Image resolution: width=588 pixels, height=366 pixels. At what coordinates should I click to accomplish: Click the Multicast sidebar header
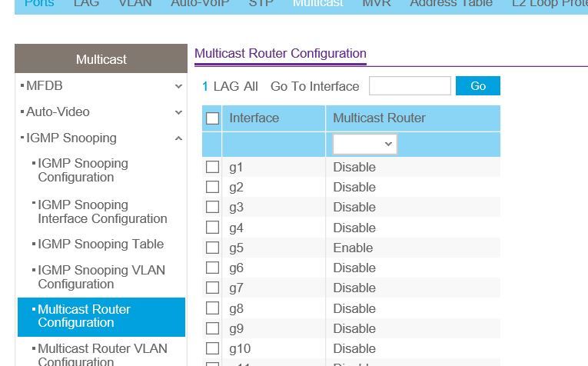pos(101,59)
